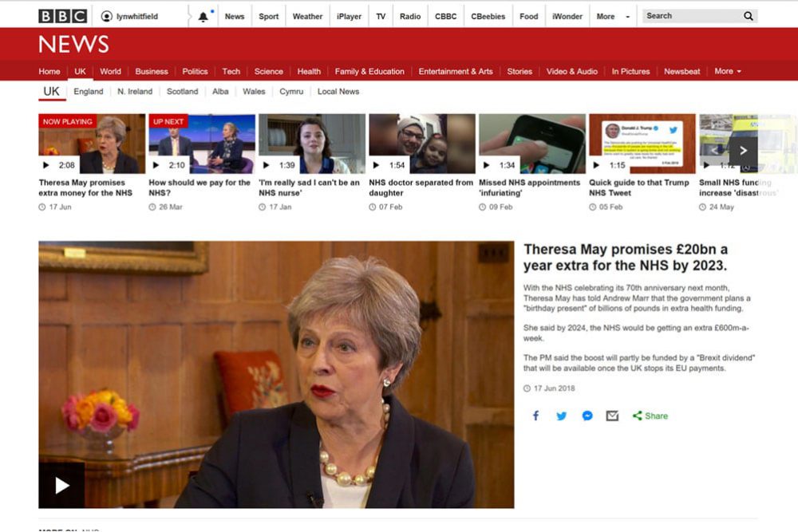Open the notifications bell icon
Viewport: 798px width, 532px height.
pos(203,17)
